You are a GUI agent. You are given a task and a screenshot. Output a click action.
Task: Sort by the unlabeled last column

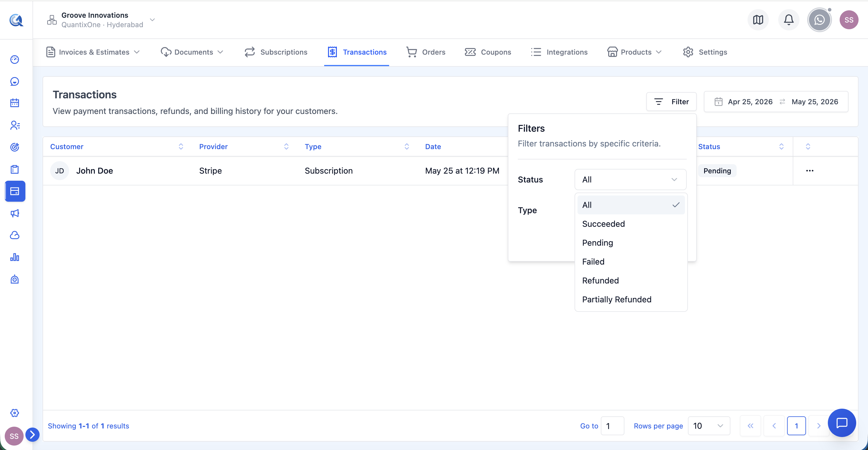pyautogui.click(x=808, y=146)
